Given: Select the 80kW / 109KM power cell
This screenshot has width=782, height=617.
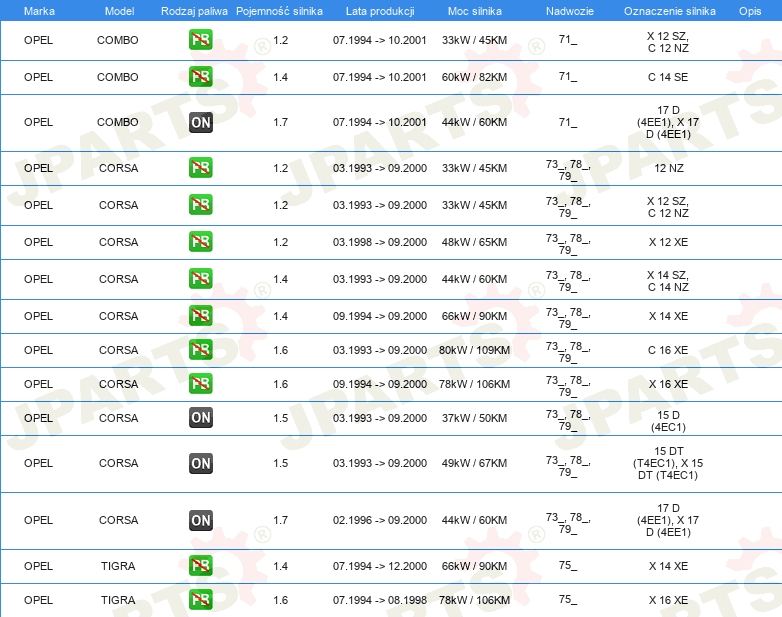Looking at the screenshot, I should 474,350.
